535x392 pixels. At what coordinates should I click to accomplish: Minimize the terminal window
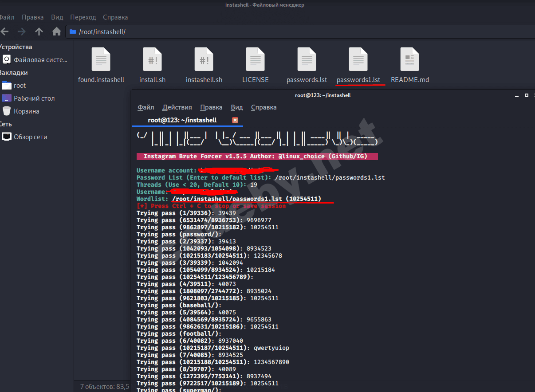point(516,95)
